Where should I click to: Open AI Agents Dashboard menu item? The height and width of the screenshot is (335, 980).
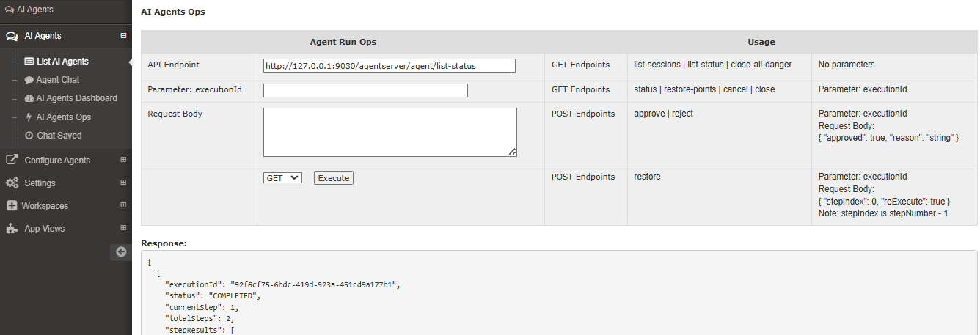[70, 98]
